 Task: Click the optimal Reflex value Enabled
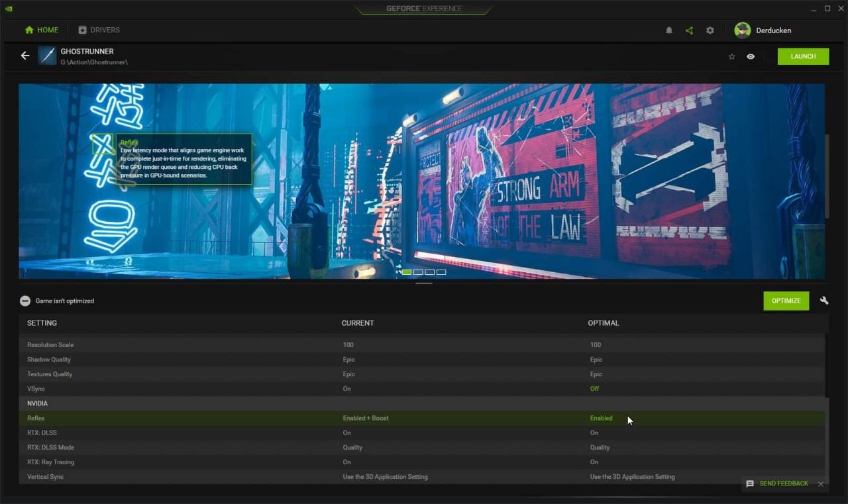tap(602, 418)
